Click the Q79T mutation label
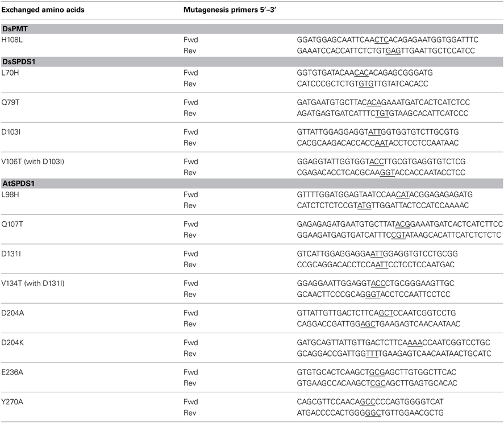 (10, 102)
